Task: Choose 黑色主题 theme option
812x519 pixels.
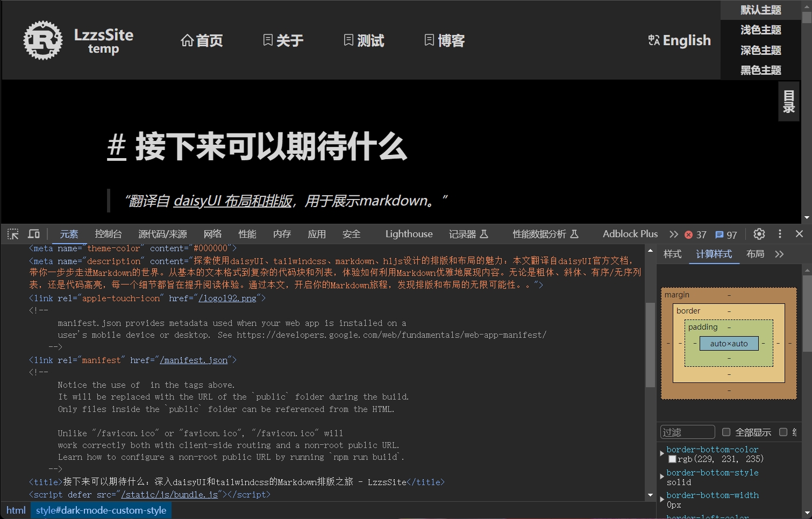Action: click(x=760, y=70)
